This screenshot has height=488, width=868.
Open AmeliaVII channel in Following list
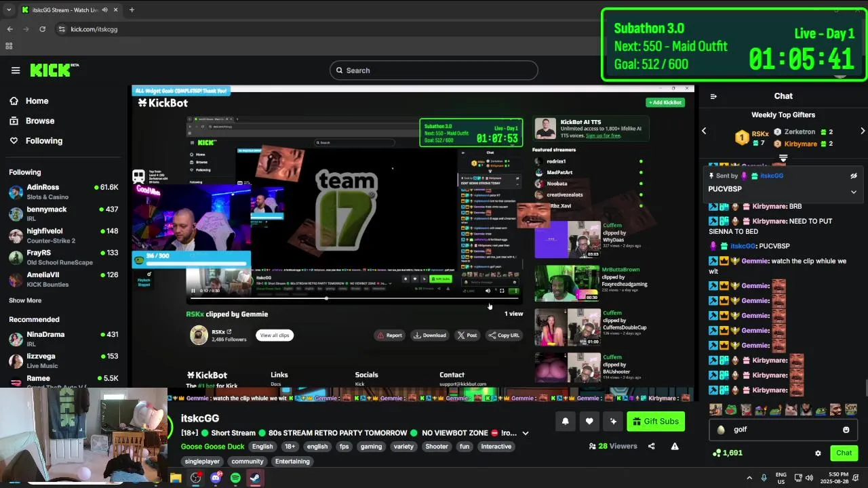pyautogui.click(x=63, y=279)
